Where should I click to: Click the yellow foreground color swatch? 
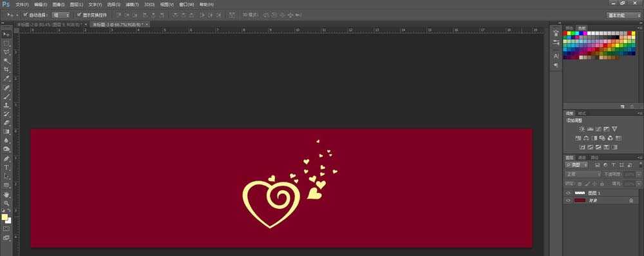(x=5, y=217)
